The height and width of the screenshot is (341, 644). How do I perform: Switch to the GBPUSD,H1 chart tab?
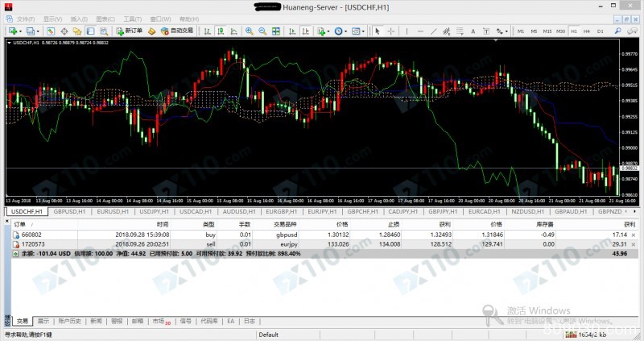[69, 211]
